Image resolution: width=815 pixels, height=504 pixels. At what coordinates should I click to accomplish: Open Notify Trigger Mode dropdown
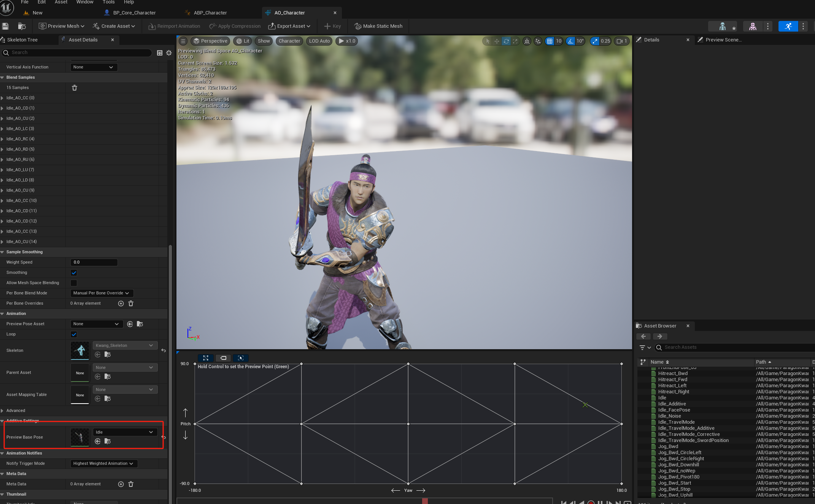[x=103, y=464]
